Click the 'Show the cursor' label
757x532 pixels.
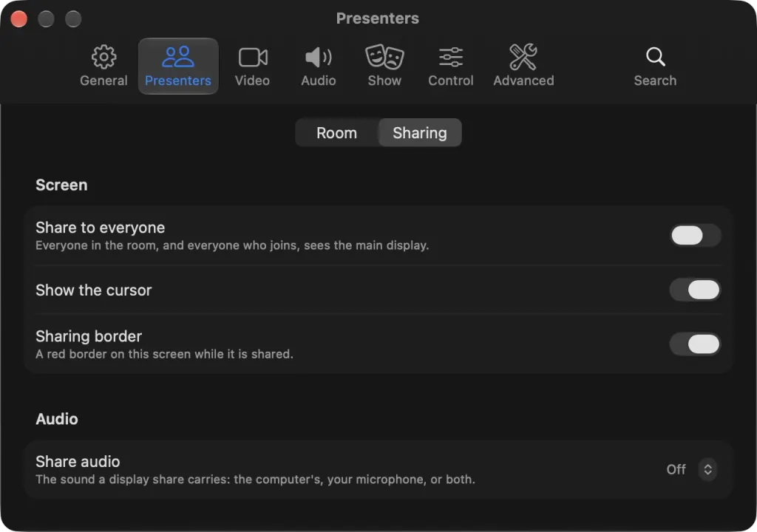[x=94, y=290]
